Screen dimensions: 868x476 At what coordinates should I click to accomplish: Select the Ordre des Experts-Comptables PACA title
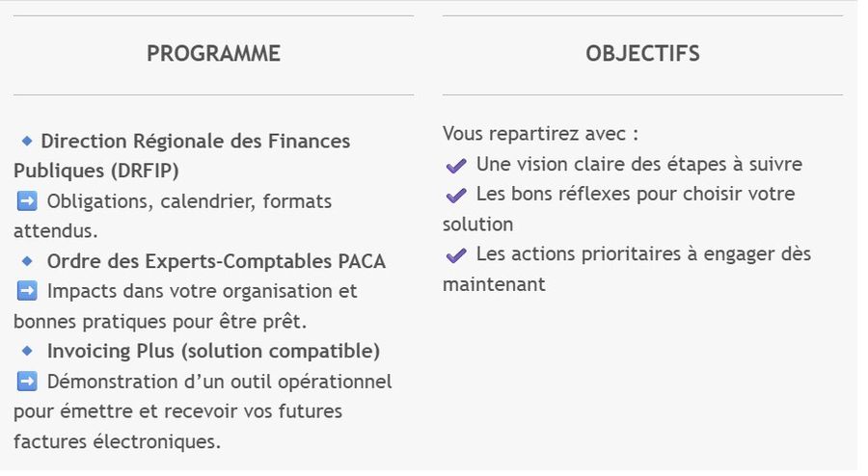(x=216, y=261)
